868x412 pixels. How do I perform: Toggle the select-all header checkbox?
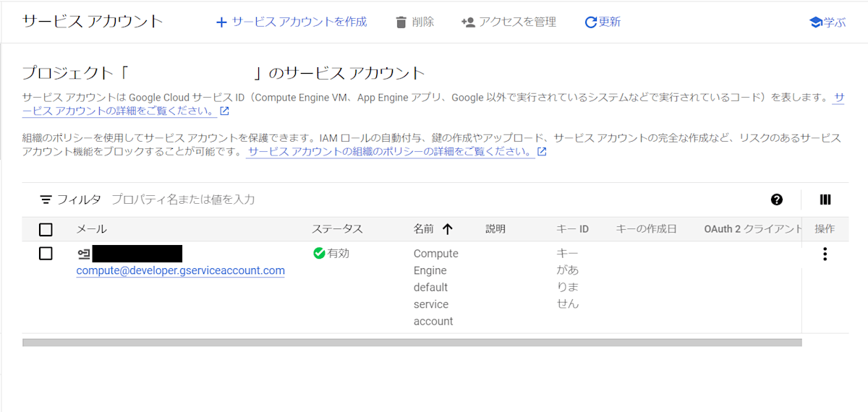(46, 230)
